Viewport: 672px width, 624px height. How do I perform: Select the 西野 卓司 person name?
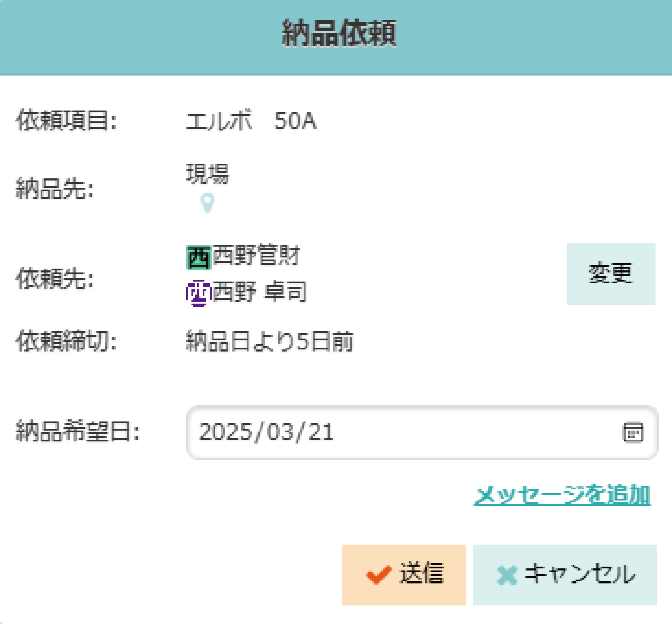pos(260,291)
